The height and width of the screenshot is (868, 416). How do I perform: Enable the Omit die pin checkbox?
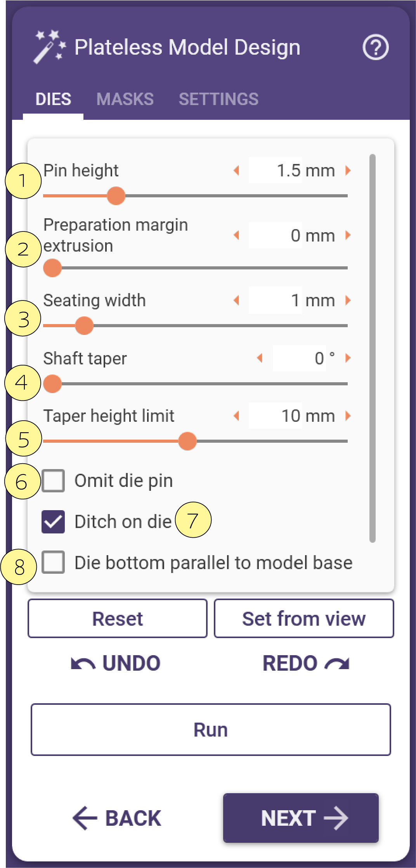click(53, 481)
